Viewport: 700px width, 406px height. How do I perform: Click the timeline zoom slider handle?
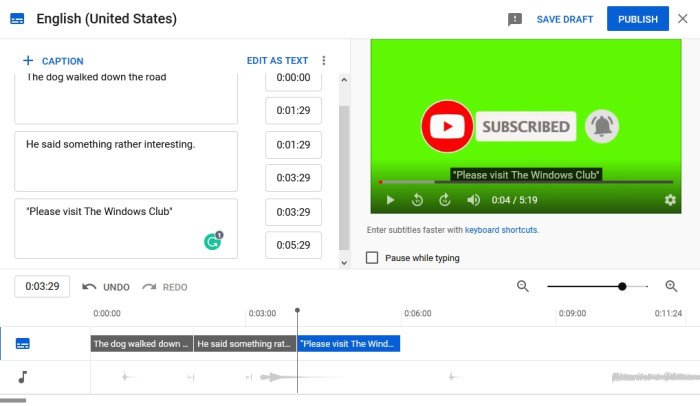[622, 286]
